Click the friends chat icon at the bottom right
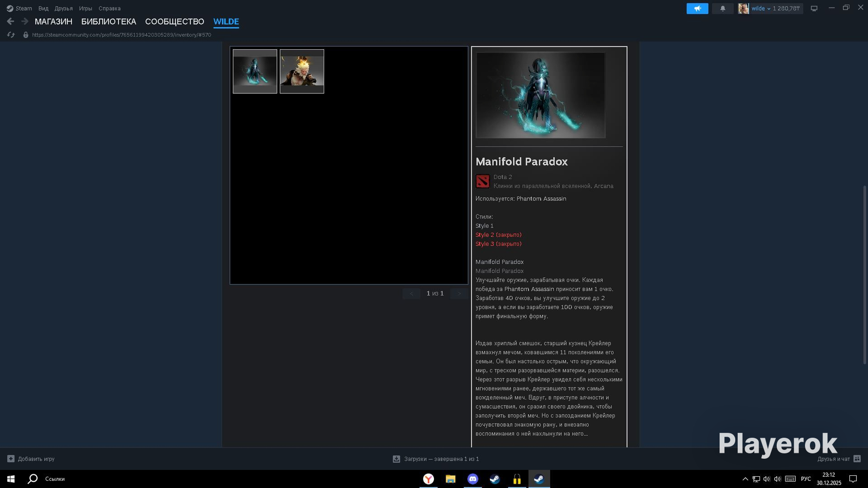 click(x=857, y=459)
